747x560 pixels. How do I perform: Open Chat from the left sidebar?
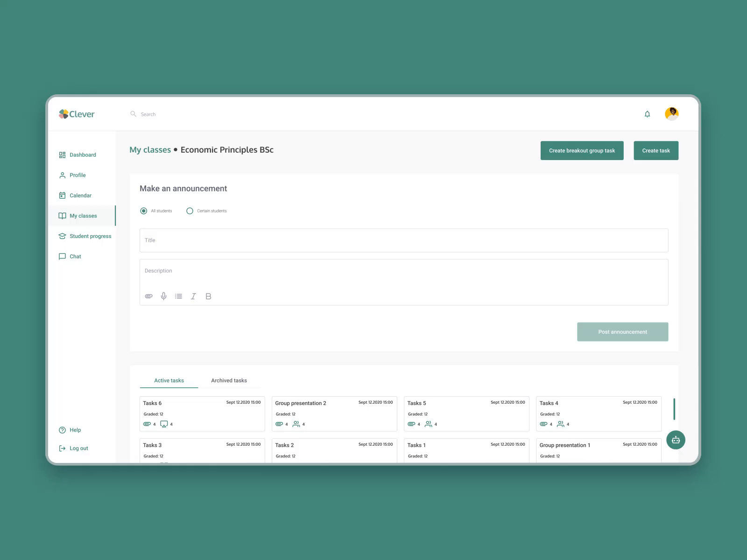coord(75,256)
